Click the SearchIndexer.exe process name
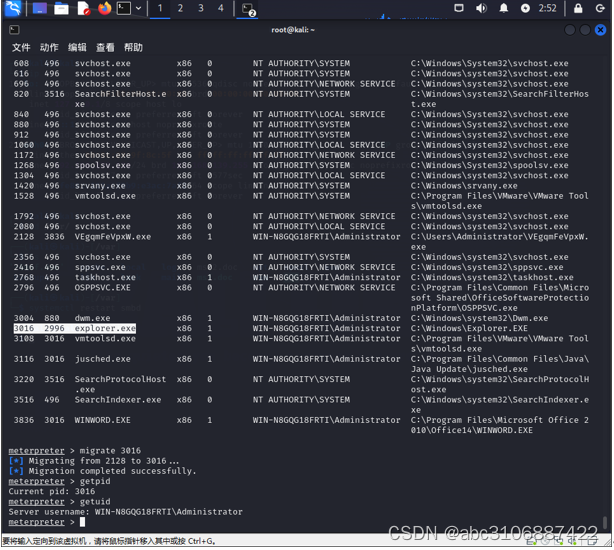The width and height of the screenshot is (614, 550). tap(118, 400)
